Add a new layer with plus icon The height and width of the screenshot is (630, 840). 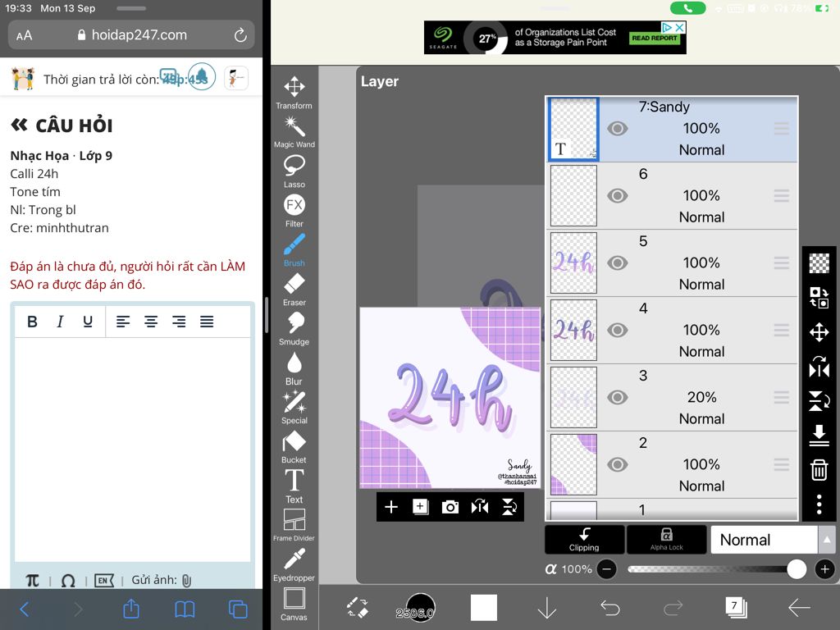click(x=391, y=507)
